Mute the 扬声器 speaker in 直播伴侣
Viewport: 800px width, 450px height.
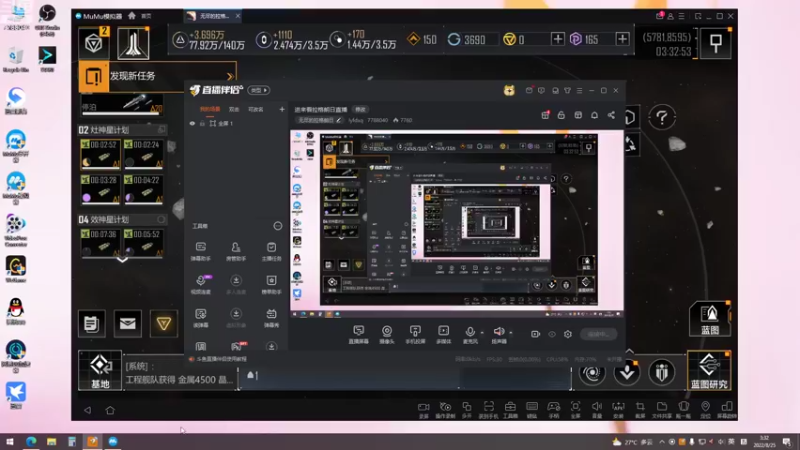[x=499, y=332]
